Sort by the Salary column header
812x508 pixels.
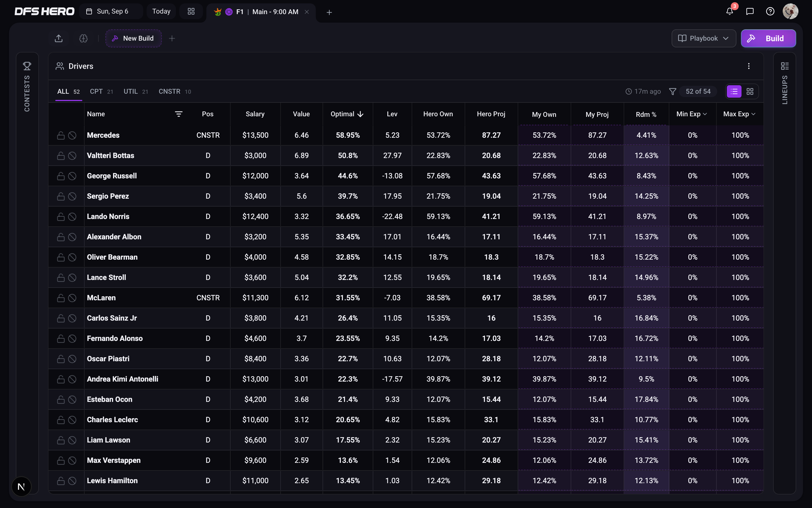point(255,114)
